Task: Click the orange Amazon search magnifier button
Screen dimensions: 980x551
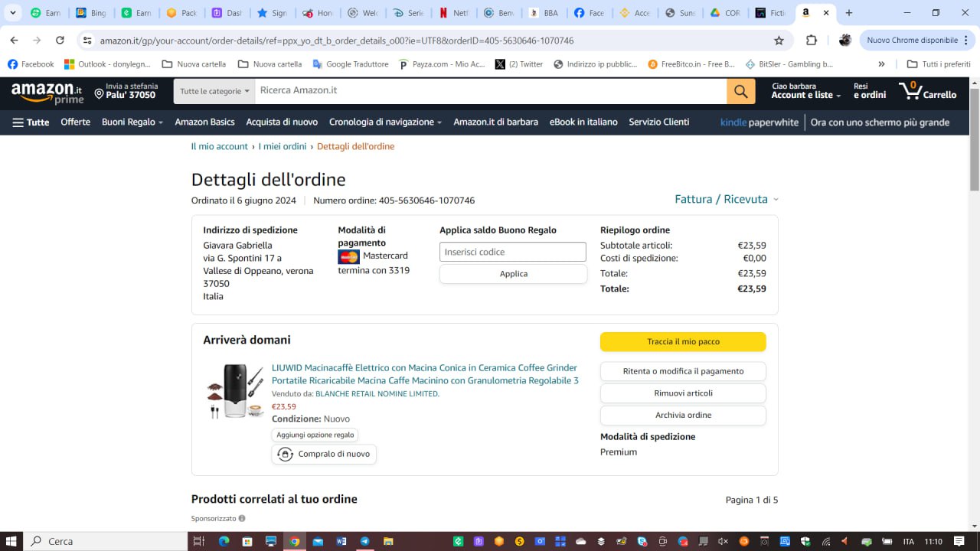Action: (x=740, y=91)
